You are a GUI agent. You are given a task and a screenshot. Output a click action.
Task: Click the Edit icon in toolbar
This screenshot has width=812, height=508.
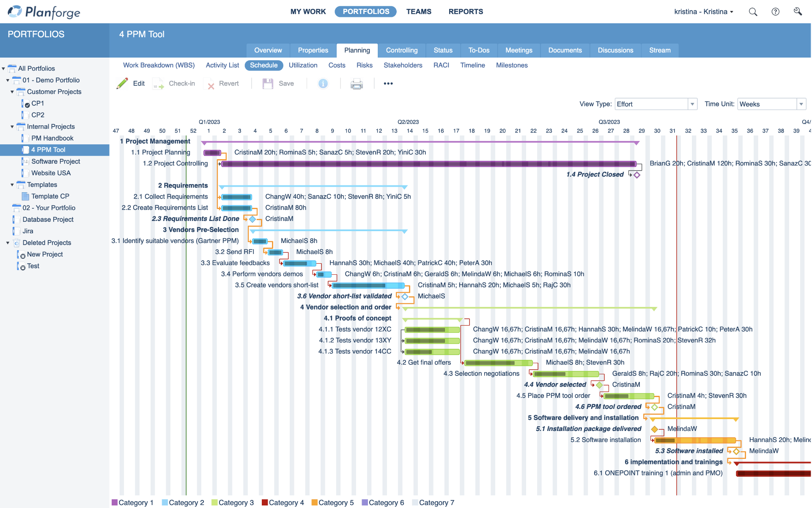(122, 84)
